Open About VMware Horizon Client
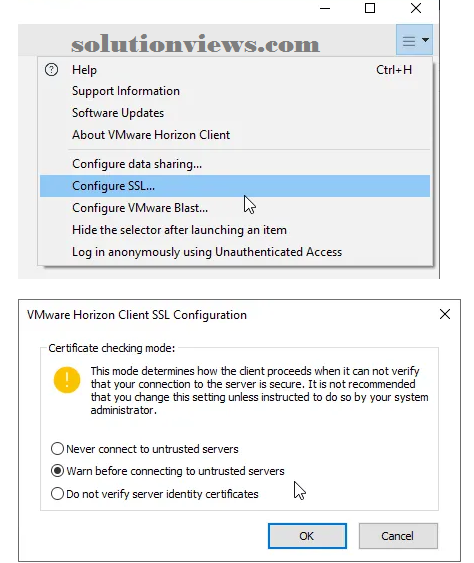Screen dimensions: 474x563 click(235, 135)
